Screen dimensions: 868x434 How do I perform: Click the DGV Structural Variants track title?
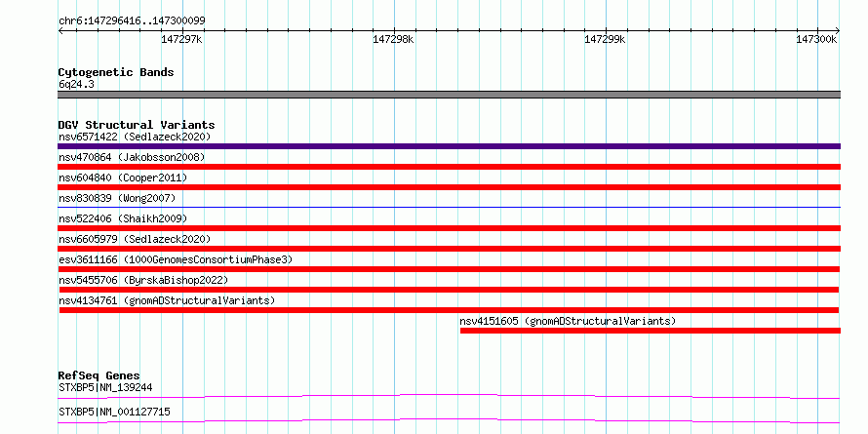click(137, 125)
